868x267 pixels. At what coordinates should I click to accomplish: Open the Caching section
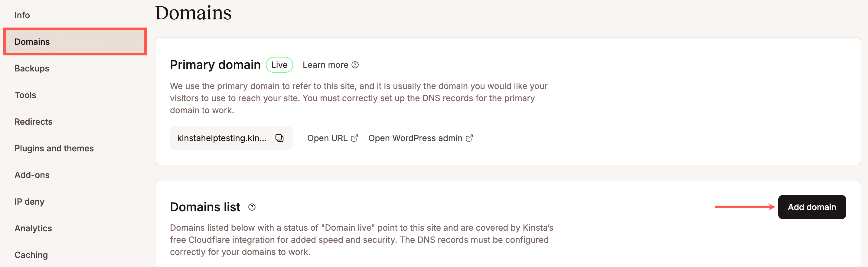click(31, 255)
